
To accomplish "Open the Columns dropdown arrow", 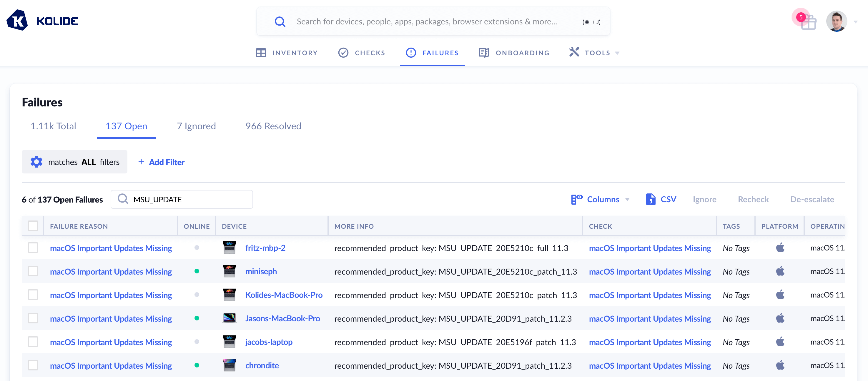I will coord(627,200).
